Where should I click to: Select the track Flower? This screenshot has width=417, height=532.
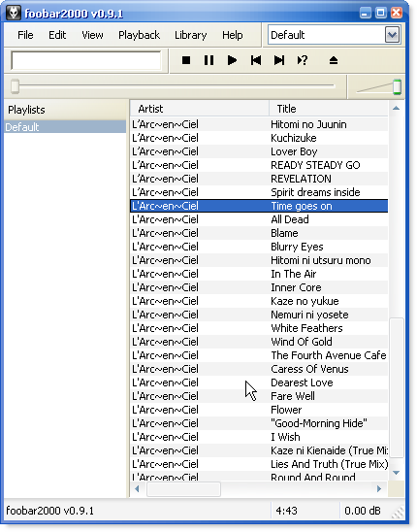[x=259, y=410]
